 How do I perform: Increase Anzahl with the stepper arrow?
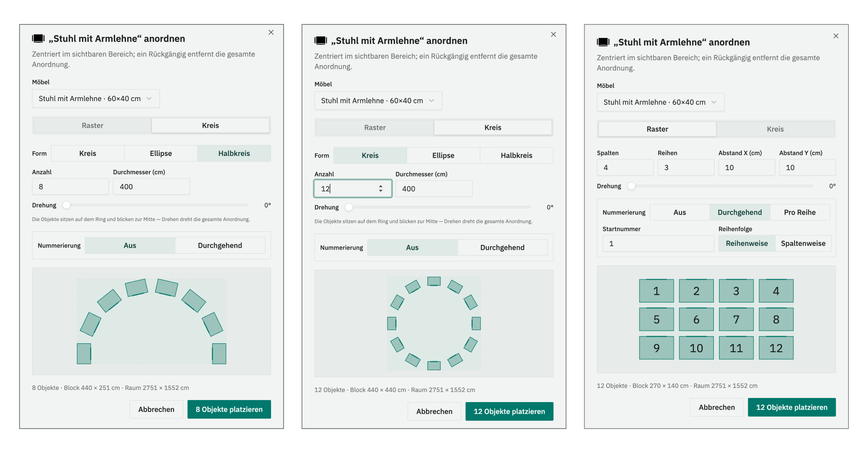(380, 186)
